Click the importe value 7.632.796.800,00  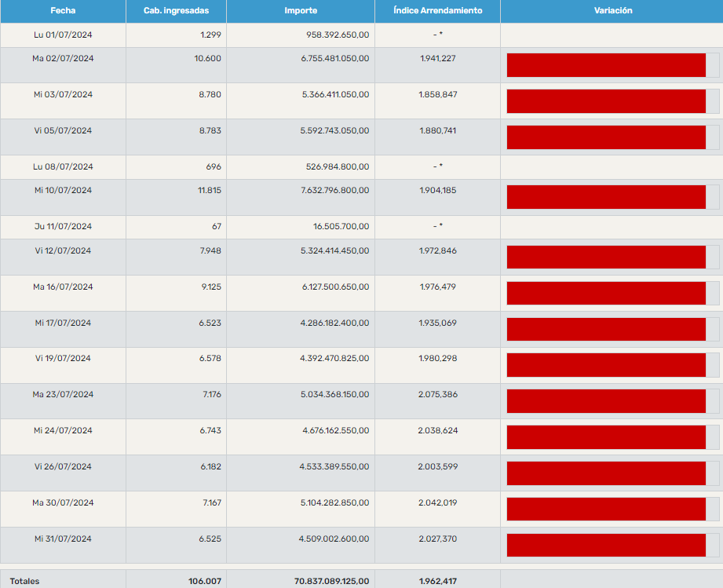pyautogui.click(x=335, y=190)
